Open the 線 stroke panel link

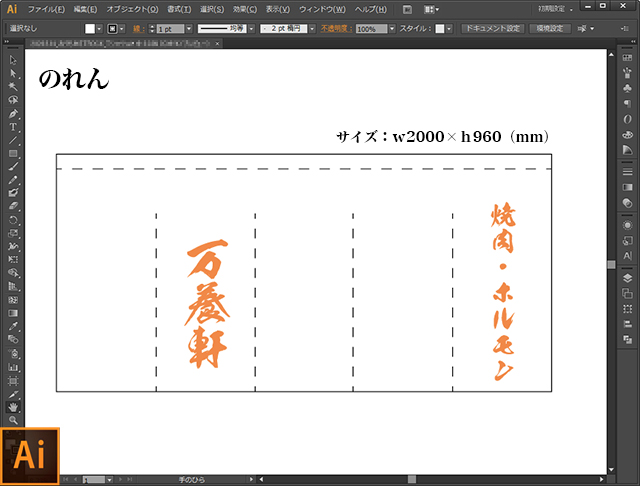[x=138, y=29]
